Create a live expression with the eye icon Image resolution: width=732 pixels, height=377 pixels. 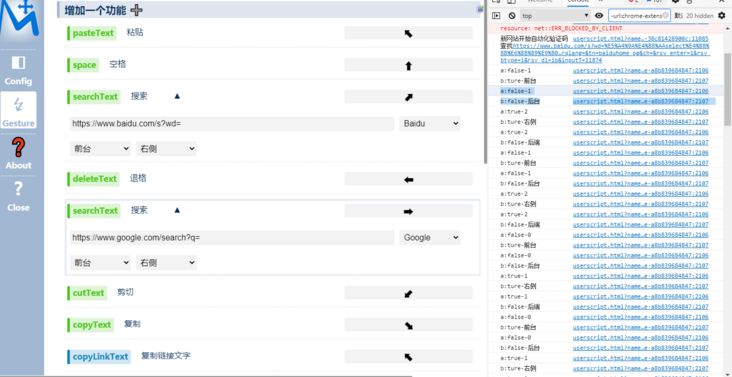coord(599,16)
